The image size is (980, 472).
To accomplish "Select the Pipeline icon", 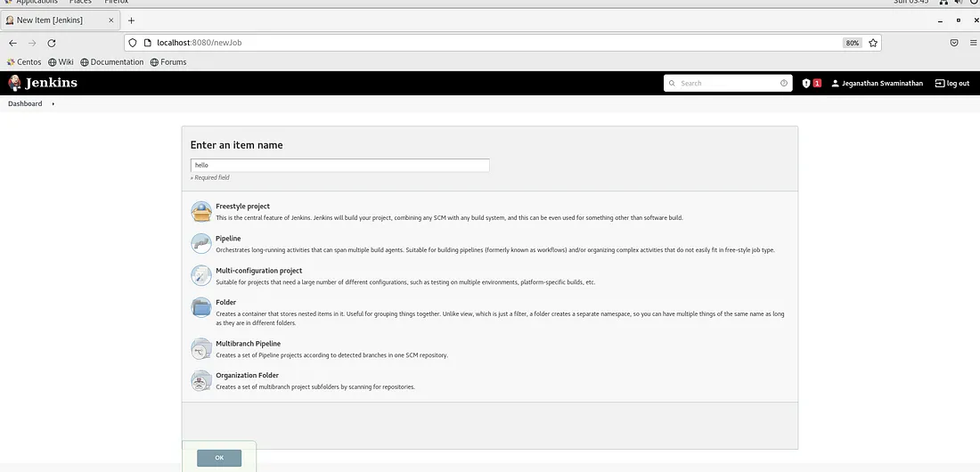I will pyautogui.click(x=201, y=244).
